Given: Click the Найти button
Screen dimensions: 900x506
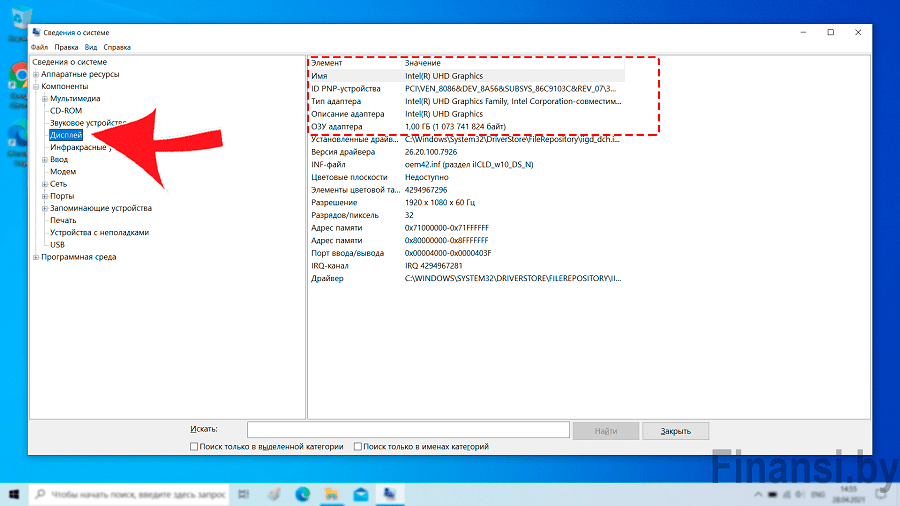Looking at the screenshot, I should click(606, 431).
